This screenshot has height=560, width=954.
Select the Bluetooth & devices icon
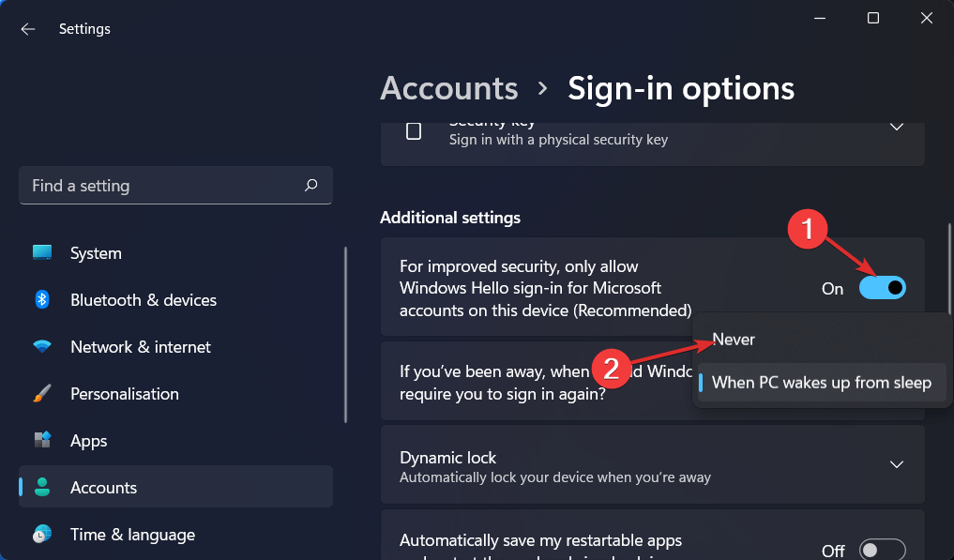pyautogui.click(x=42, y=299)
